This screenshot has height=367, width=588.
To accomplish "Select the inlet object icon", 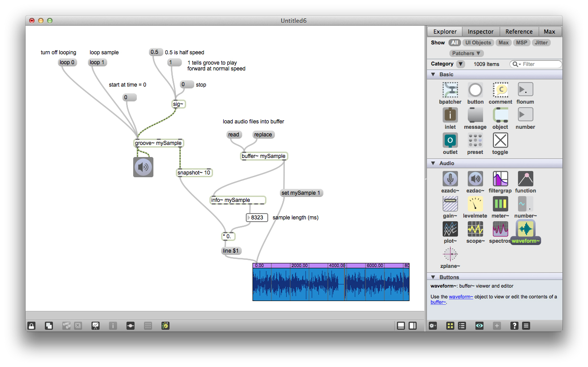I will 450,115.
